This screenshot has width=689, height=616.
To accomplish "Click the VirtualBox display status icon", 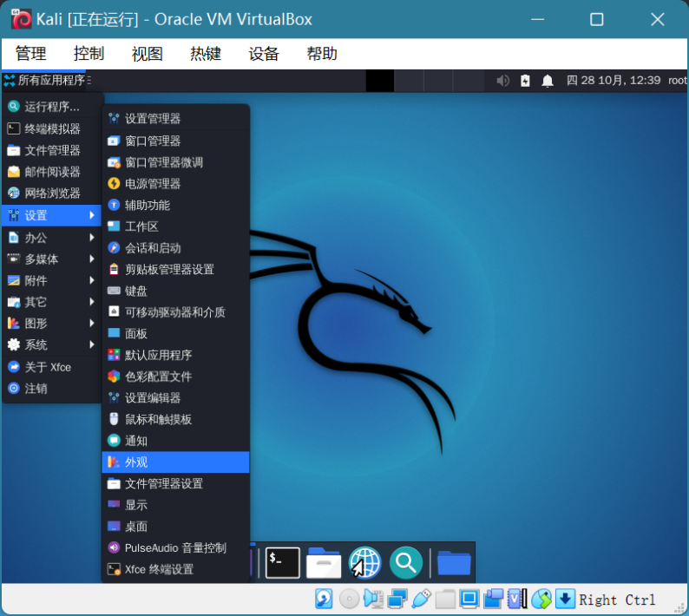I will click(x=469, y=599).
